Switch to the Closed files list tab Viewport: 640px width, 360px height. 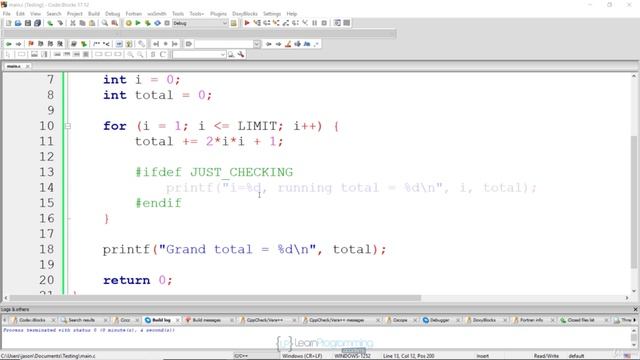pyautogui.click(x=580, y=320)
